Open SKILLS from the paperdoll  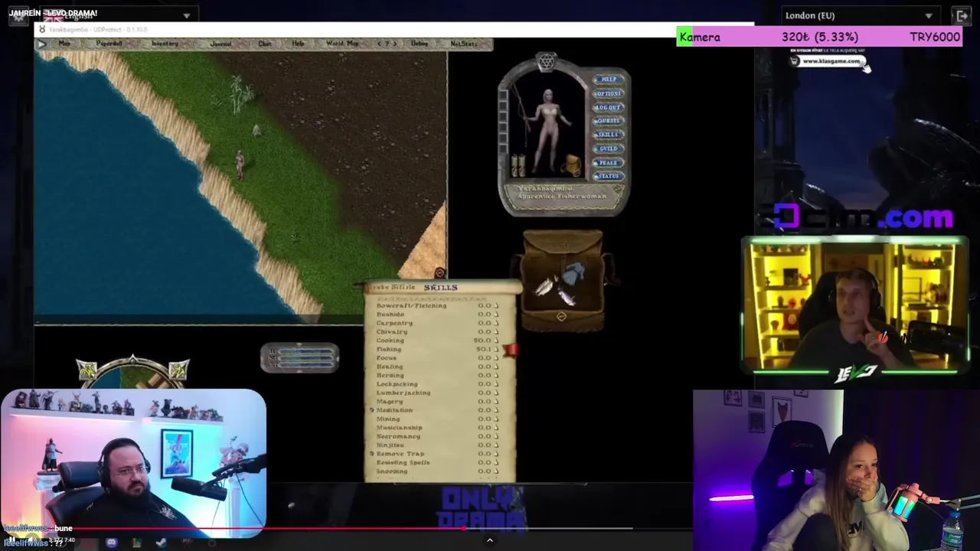609,135
